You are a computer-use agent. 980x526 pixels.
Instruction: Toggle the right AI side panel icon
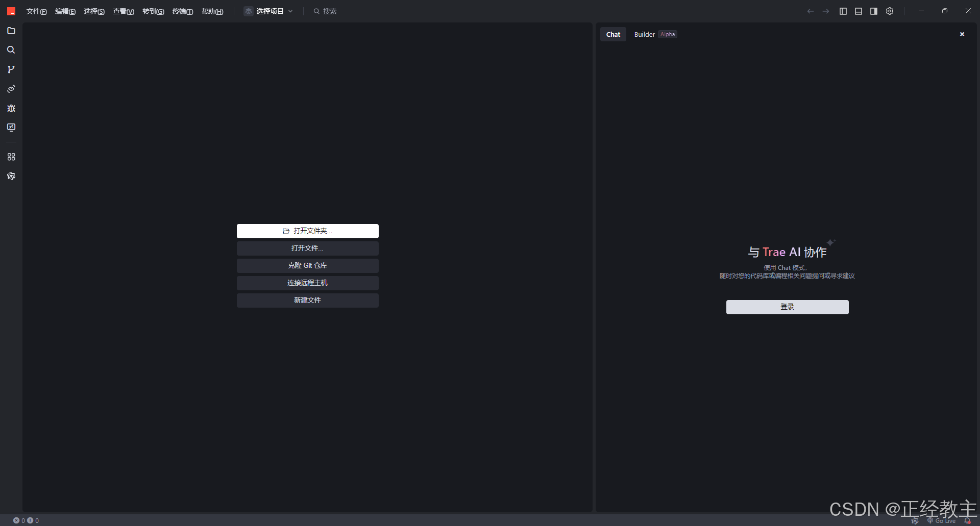pyautogui.click(x=874, y=11)
